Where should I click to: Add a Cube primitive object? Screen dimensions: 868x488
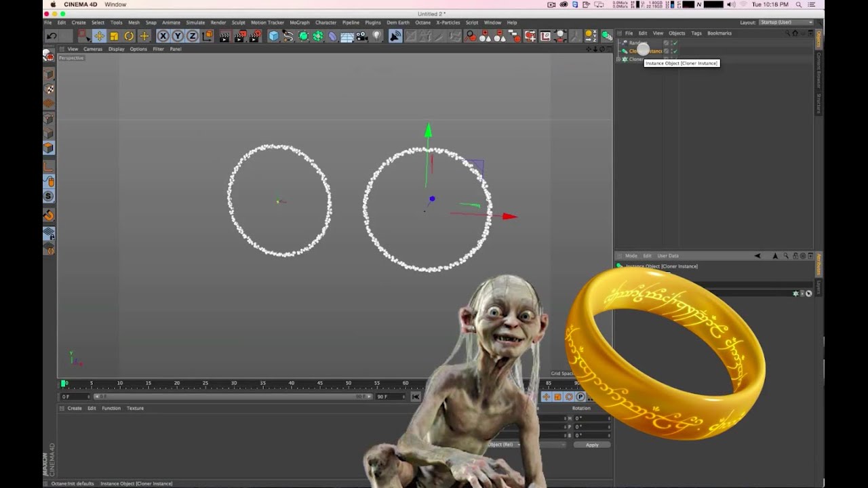click(x=273, y=36)
